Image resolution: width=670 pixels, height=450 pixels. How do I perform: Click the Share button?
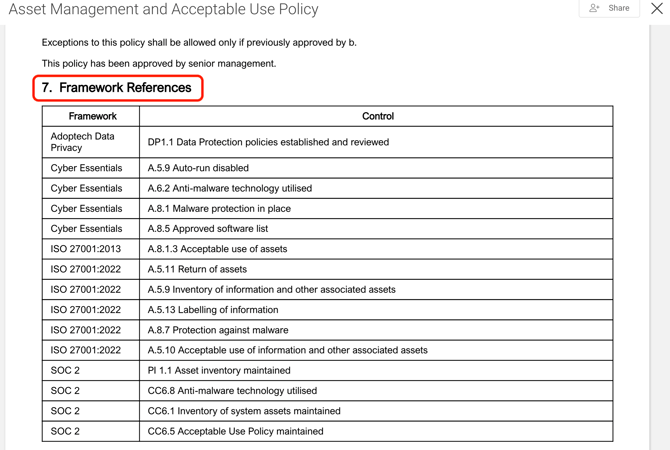point(618,8)
